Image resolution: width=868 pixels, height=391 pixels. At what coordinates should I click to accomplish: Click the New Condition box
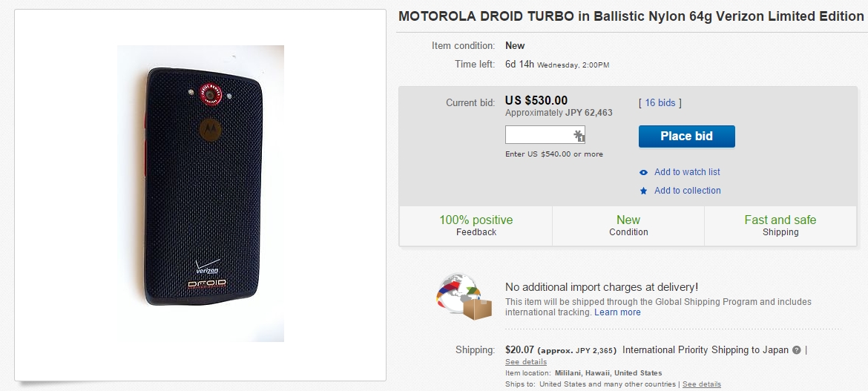pos(628,226)
